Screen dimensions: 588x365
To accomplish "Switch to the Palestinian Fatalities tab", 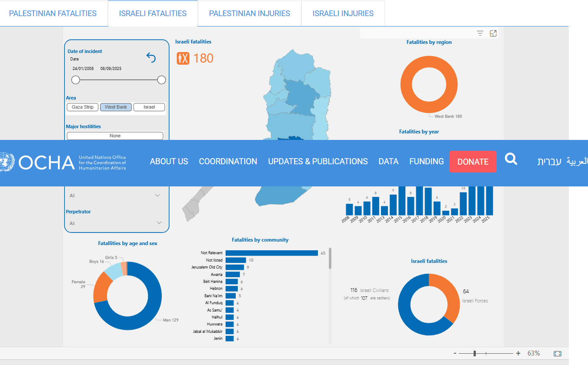I will pos(53,13).
